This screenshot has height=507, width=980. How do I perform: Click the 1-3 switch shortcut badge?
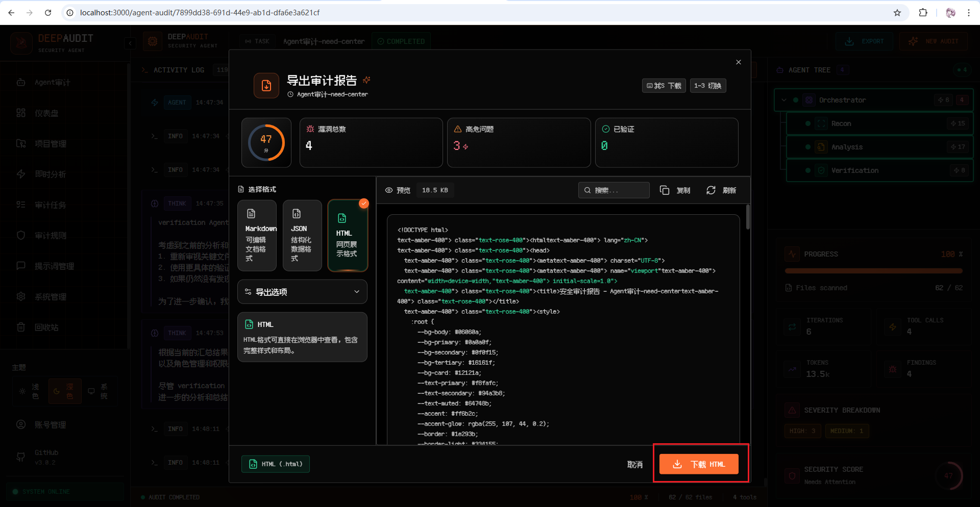[x=708, y=86]
